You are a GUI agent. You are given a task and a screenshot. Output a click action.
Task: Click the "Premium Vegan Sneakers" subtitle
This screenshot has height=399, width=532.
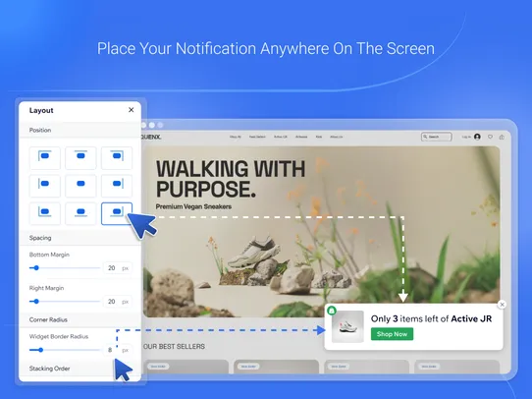point(193,206)
